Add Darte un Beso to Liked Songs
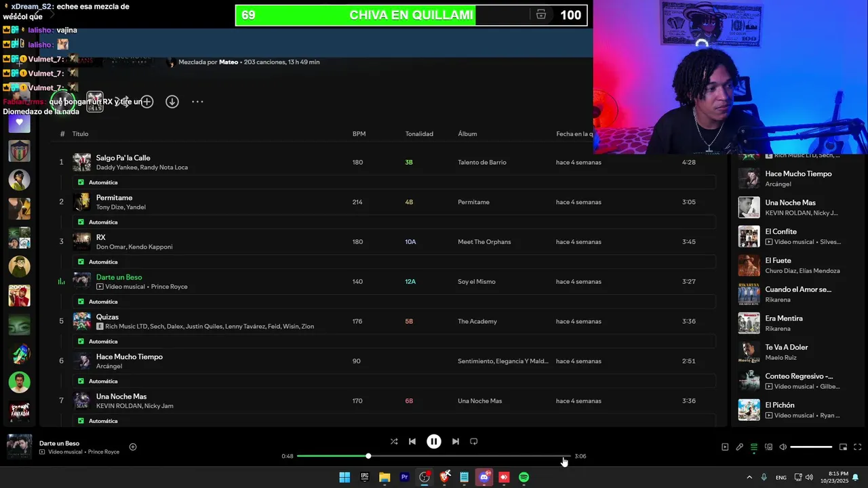 tap(133, 447)
